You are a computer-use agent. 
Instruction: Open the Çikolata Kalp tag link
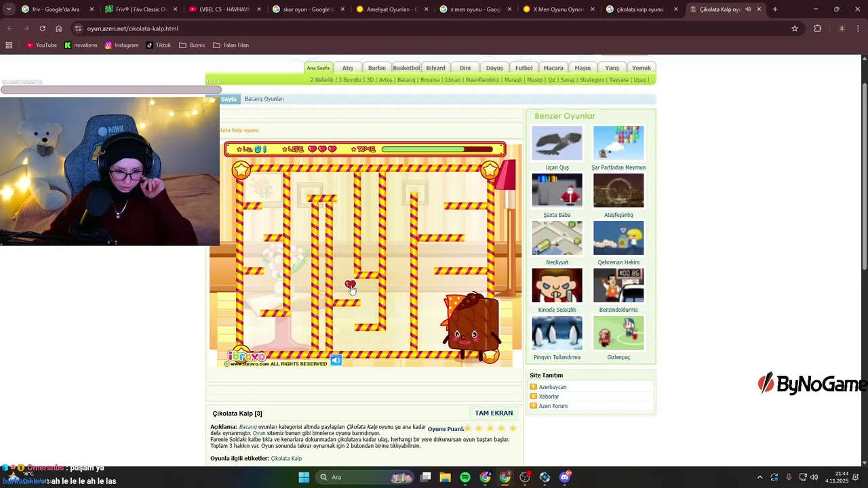286,459
